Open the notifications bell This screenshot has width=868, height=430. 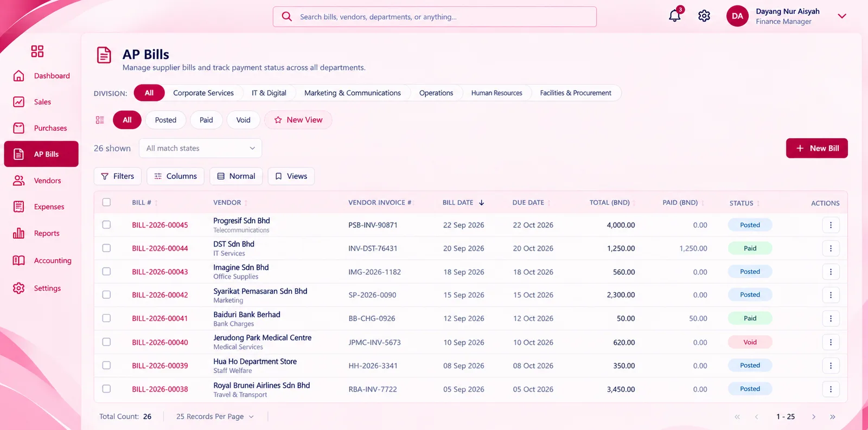click(x=675, y=16)
